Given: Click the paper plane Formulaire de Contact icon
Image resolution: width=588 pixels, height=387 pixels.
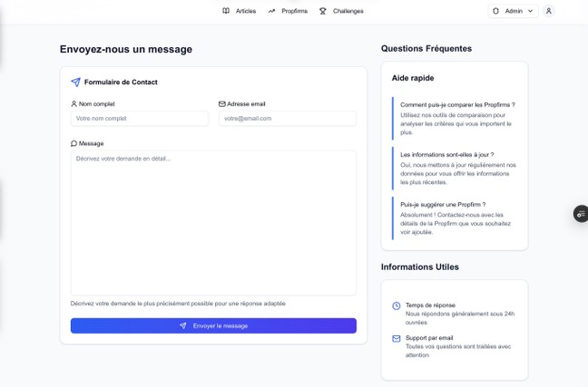Looking at the screenshot, I should (x=75, y=82).
